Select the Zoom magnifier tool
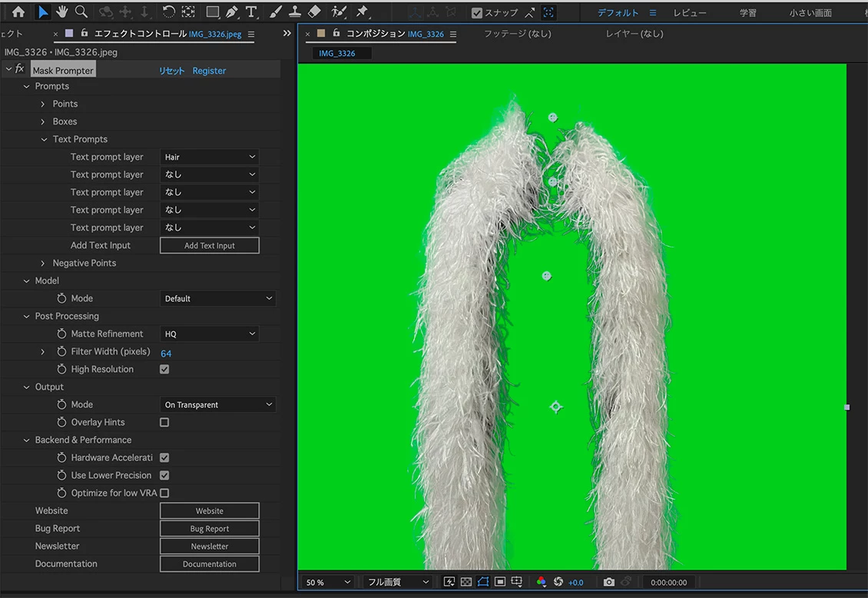The height and width of the screenshot is (598, 868). 81,12
